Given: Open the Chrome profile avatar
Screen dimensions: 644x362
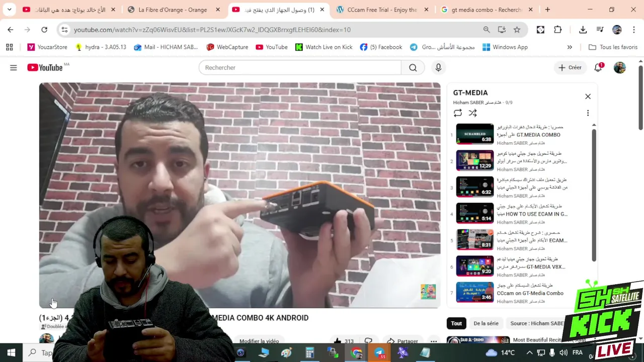Looking at the screenshot, I should [617, 30].
